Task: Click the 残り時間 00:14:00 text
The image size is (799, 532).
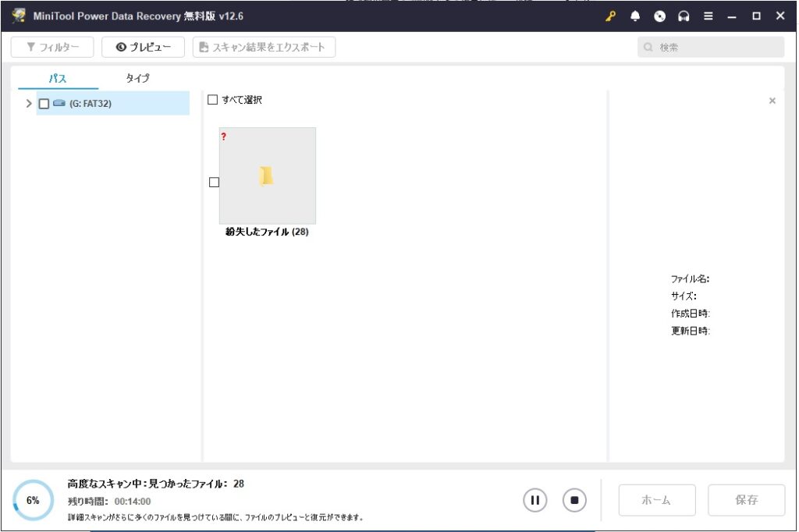Action: tap(109, 502)
